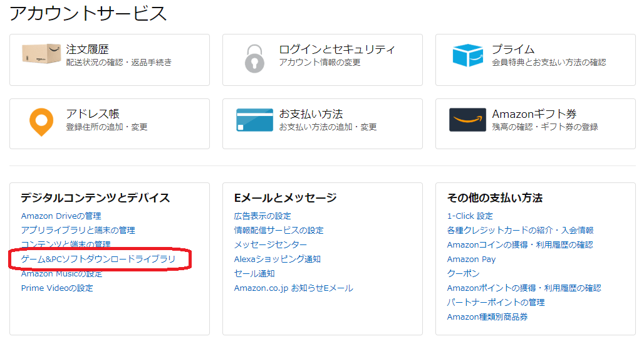Screen dimensions: 644x341
Task: Open パートナーポイントの管理 link
Action: point(496,303)
